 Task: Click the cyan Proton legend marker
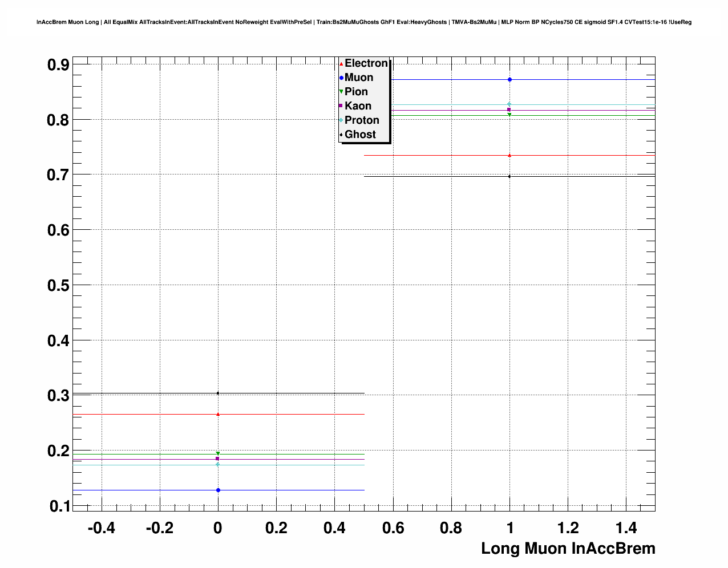pyautogui.click(x=341, y=120)
